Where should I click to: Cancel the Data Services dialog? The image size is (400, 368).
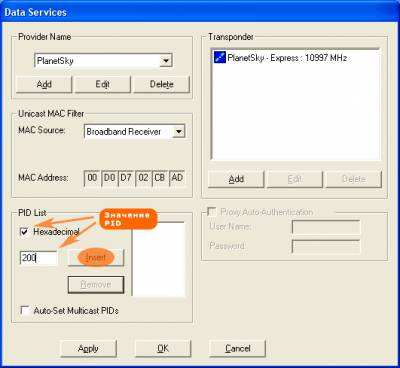click(237, 348)
